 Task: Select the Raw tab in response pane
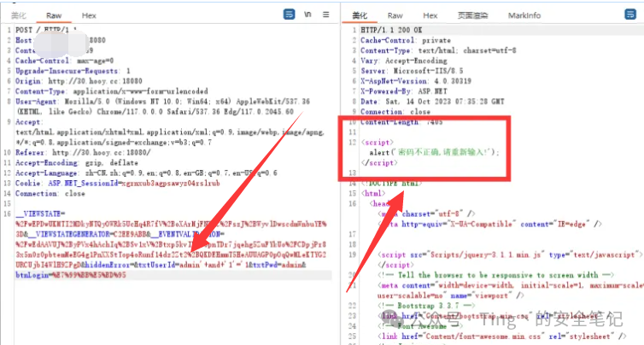pos(395,15)
